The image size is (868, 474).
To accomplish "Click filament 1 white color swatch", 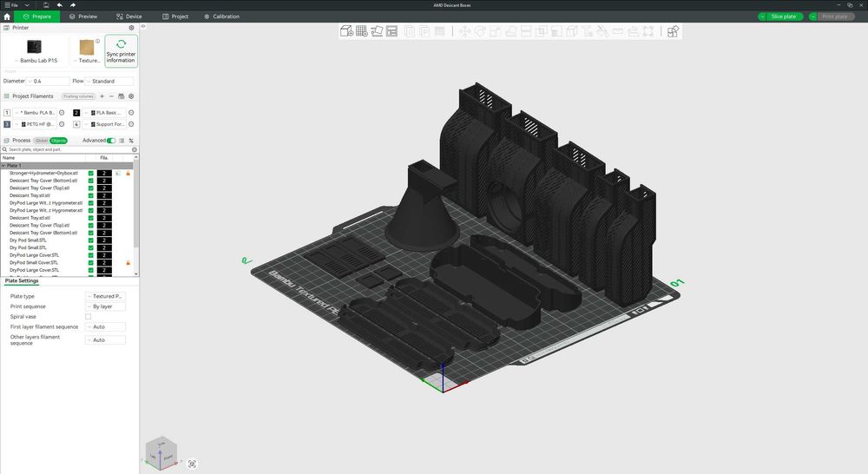I will (7, 112).
